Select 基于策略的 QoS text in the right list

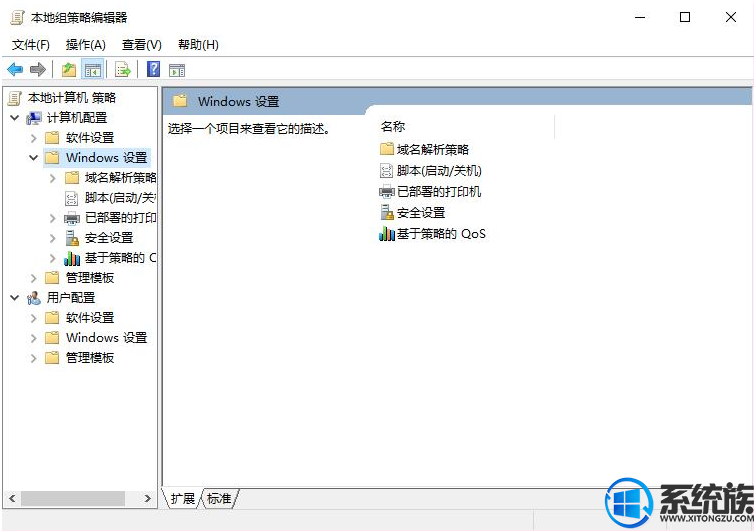pos(441,234)
